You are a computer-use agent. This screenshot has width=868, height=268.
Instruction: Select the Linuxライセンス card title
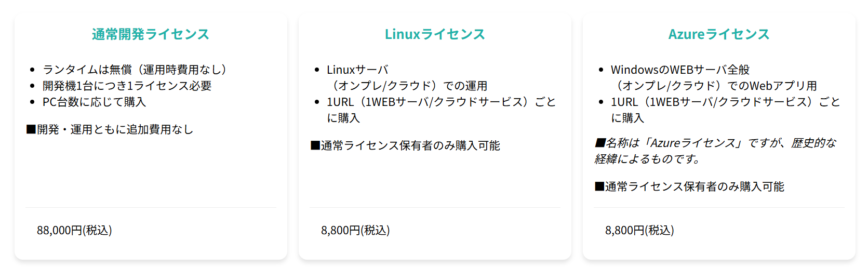[435, 34]
